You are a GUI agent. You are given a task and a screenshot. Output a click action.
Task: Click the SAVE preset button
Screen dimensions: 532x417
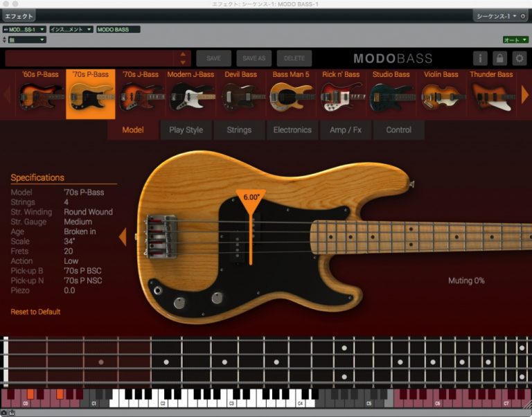click(x=214, y=58)
